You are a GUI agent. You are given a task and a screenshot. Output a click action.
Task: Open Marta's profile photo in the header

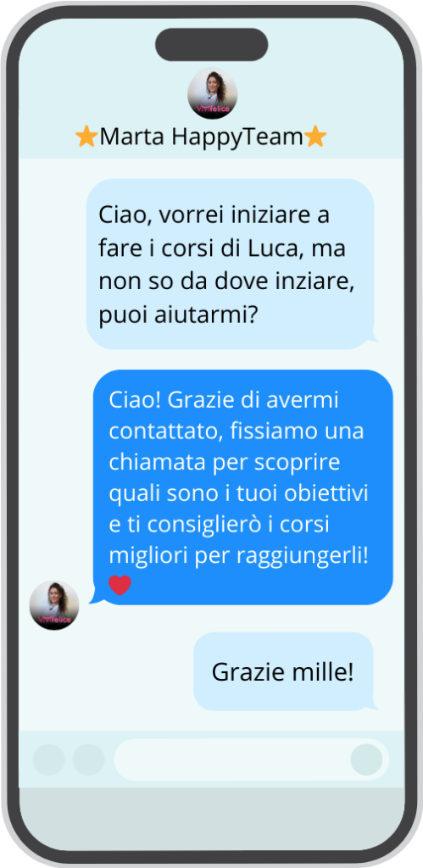(212, 93)
